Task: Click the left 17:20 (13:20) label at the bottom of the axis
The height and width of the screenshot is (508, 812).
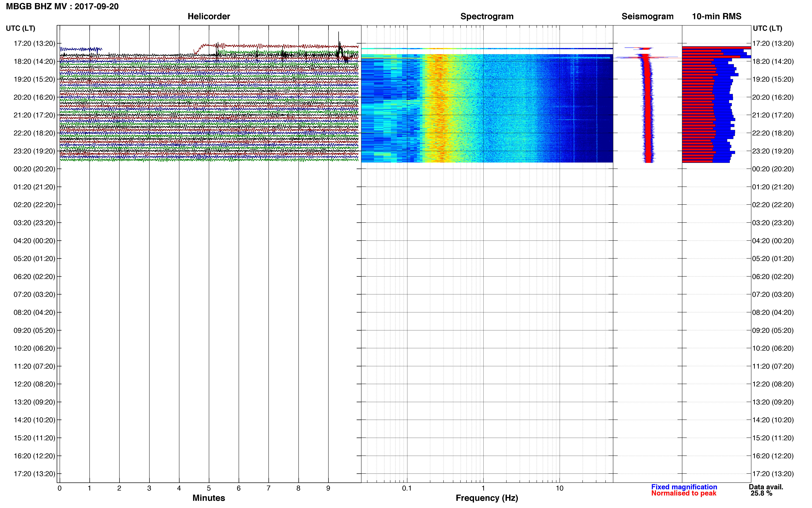Action: tap(35, 474)
